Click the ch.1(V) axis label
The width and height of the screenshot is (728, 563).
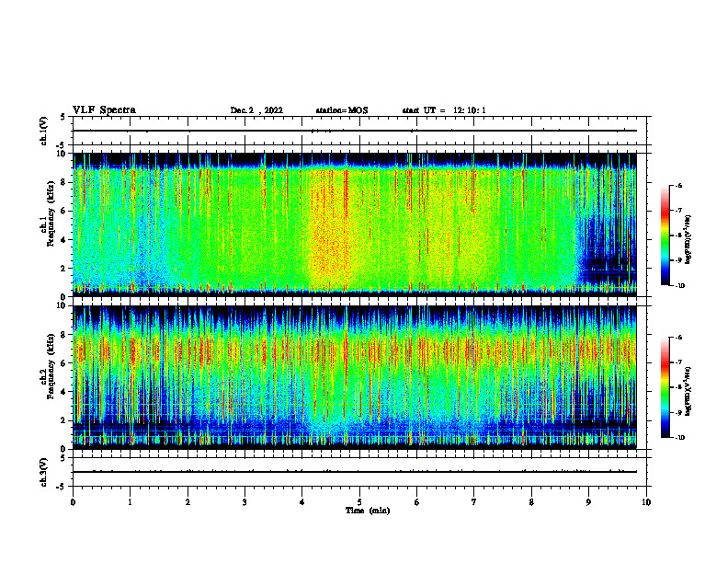click(44, 131)
